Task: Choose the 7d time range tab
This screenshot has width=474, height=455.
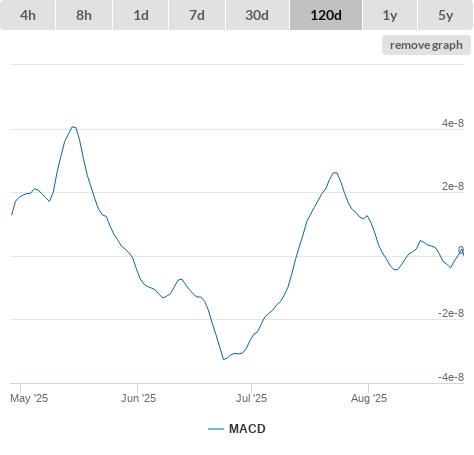Action: pyautogui.click(x=197, y=15)
